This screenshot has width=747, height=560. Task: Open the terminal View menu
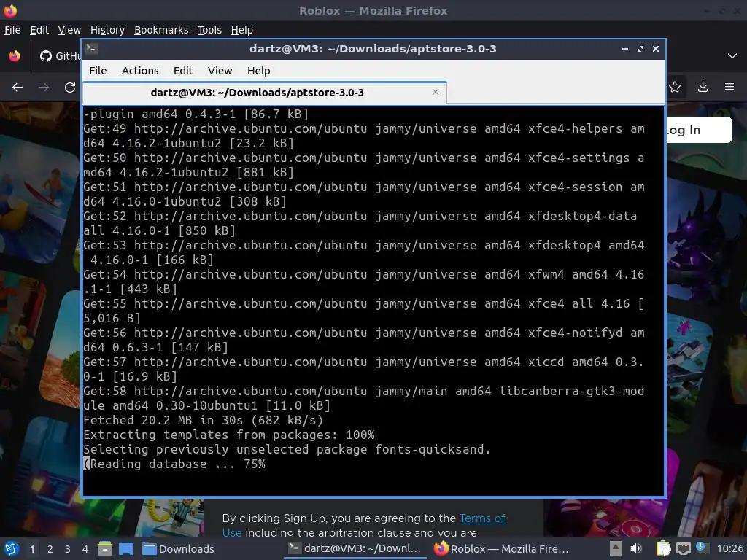220,71
